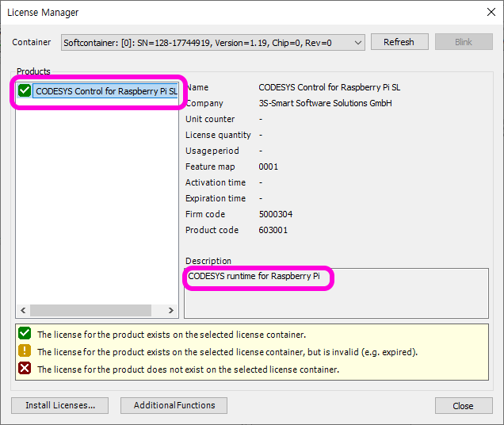This screenshot has width=504, height=425.
Task: Select CODESYS Control for Raspberry Pi SL product
Action: tap(106, 91)
